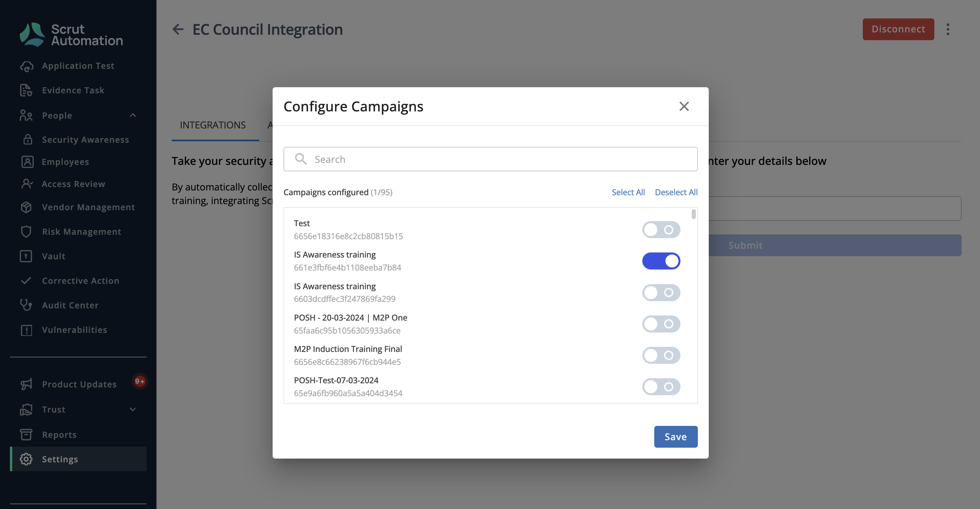Disable IS Awareness training 661e3fbf toggle
Image resolution: width=980 pixels, height=509 pixels.
tap(661, 261)
